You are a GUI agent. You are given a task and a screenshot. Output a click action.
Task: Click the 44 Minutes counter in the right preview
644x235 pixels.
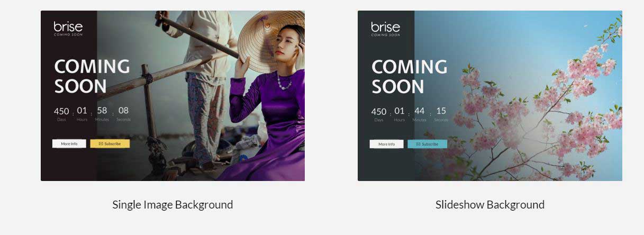420,114
